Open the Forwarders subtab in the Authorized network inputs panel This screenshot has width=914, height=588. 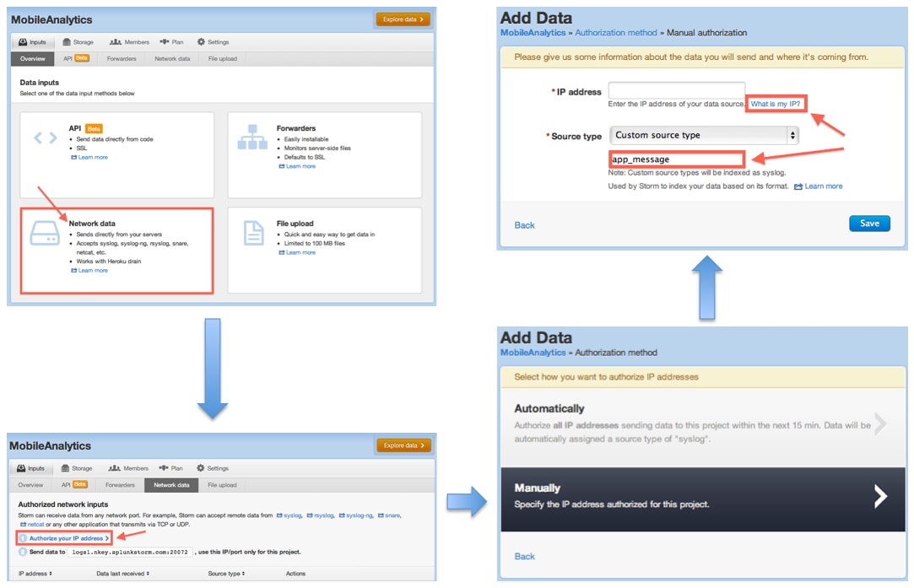pyautogui.click(x=120, y=485)
